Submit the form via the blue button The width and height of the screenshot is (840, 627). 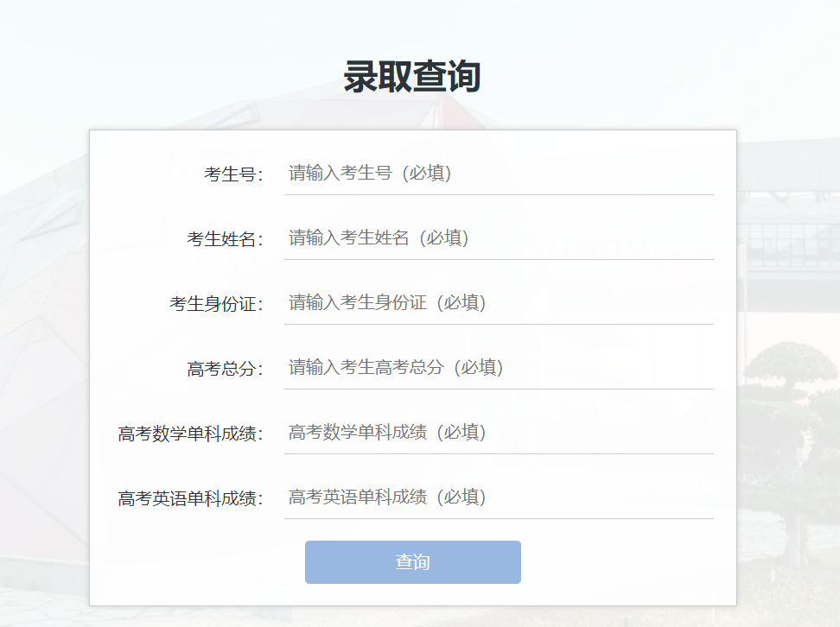pyautogui.click(x=412, y=562)
